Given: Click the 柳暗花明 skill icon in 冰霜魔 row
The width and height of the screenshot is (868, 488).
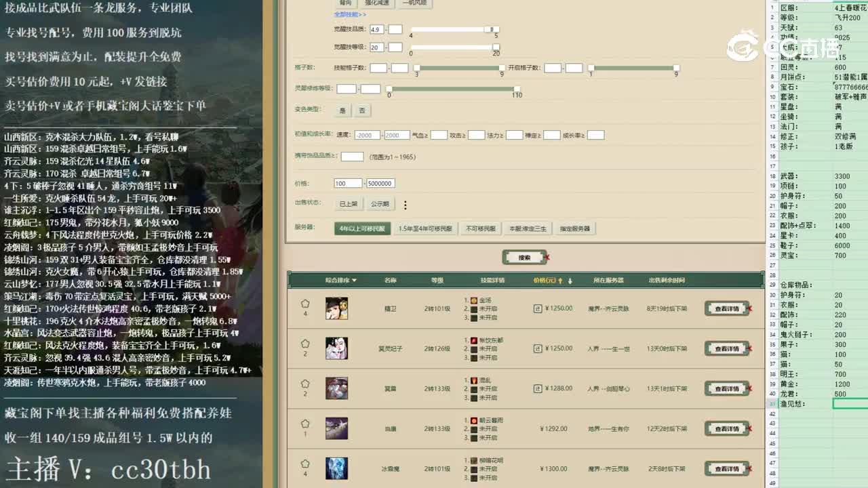Looking at the screenshot, I should click(473, 459).
